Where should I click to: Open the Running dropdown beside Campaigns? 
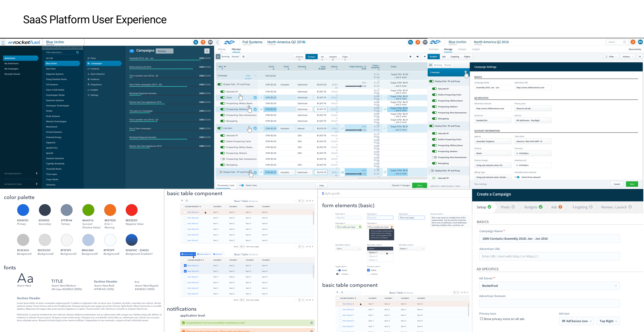165,51
